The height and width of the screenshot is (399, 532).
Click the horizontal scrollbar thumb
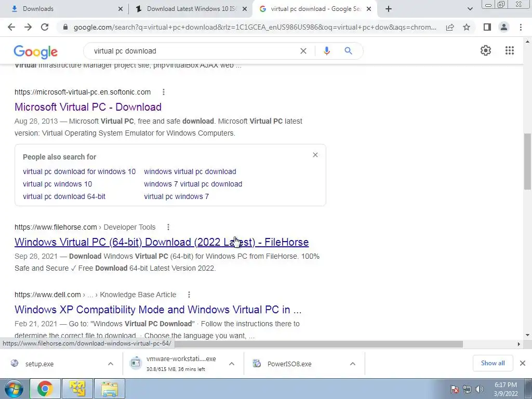point(318,344)
